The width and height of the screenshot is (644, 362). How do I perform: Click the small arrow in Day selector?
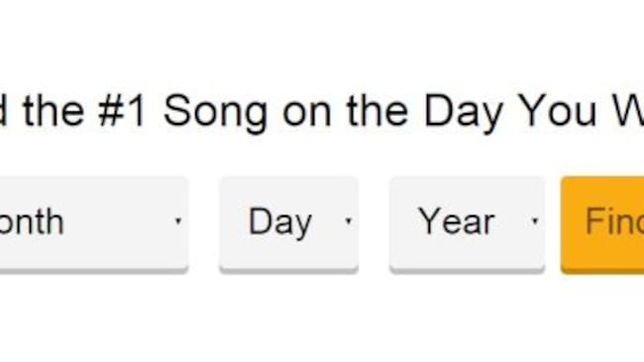tap(349, 221)
